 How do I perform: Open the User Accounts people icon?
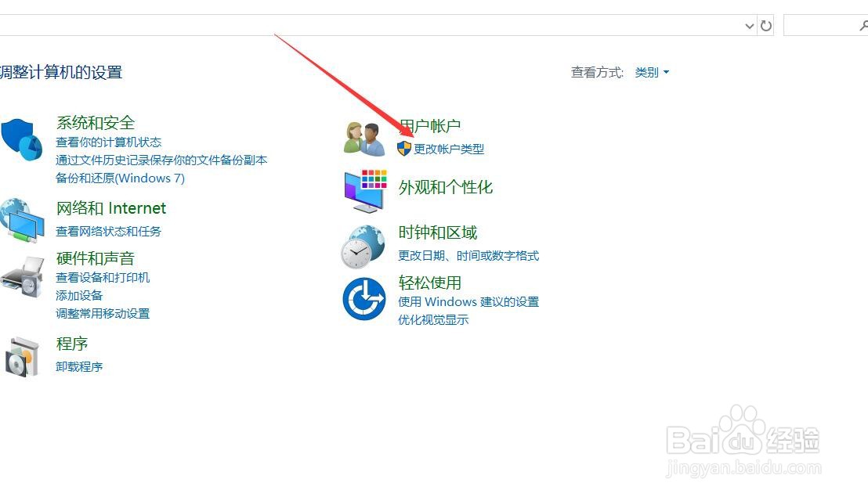(x=363, y=139)
